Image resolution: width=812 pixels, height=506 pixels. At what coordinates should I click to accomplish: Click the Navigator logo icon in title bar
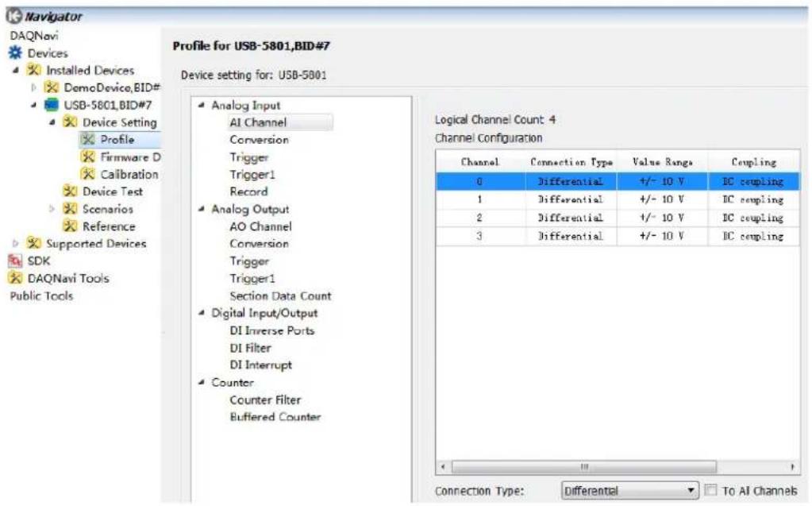click(14, 16)
